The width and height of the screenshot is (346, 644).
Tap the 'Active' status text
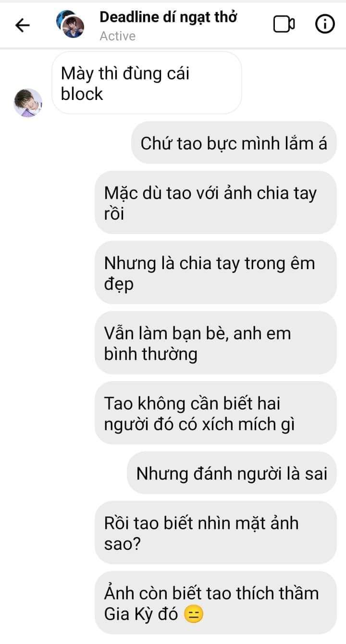(x=118, y=36)
